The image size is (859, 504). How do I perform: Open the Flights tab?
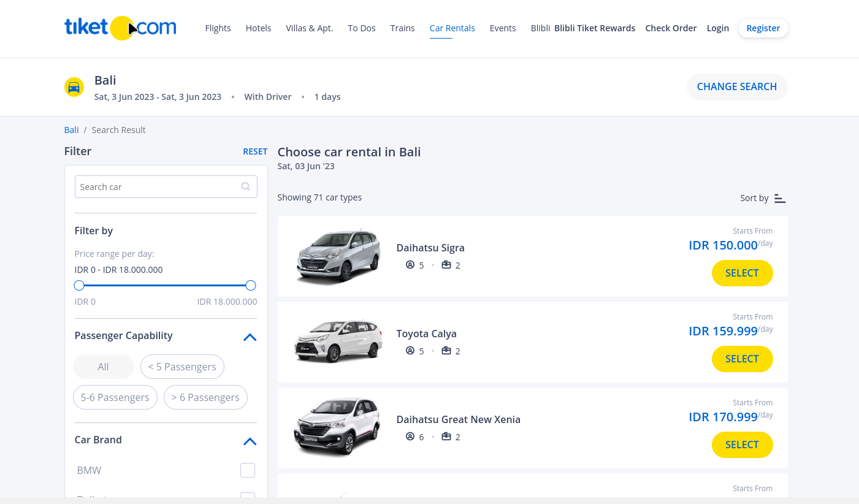point(218,28)
